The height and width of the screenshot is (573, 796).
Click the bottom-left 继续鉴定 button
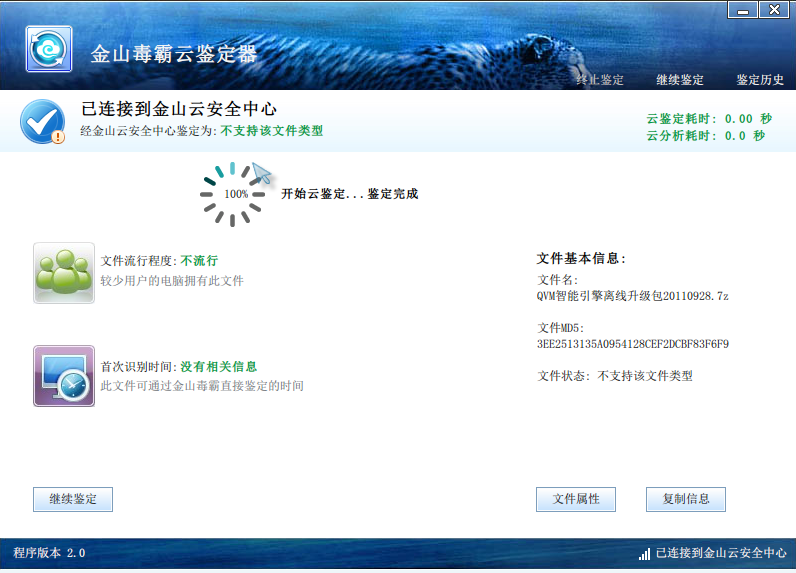click(x=73, y=499)
